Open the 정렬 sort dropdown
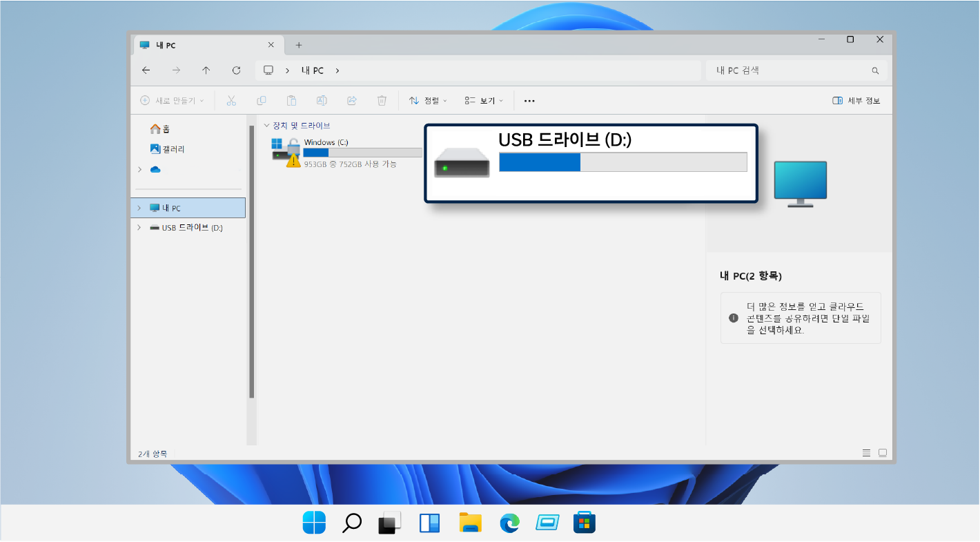Viewport: 980px width, 542px height. point(428,101)
